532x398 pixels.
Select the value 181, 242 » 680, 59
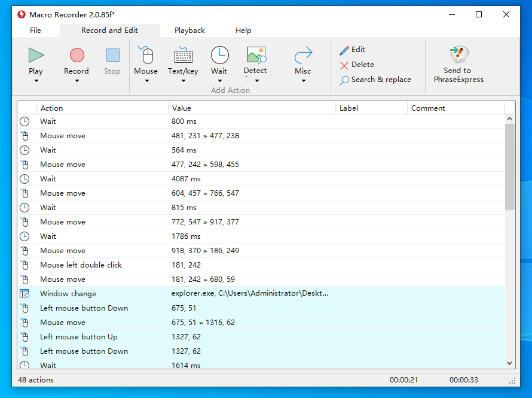tap(203, 279)
